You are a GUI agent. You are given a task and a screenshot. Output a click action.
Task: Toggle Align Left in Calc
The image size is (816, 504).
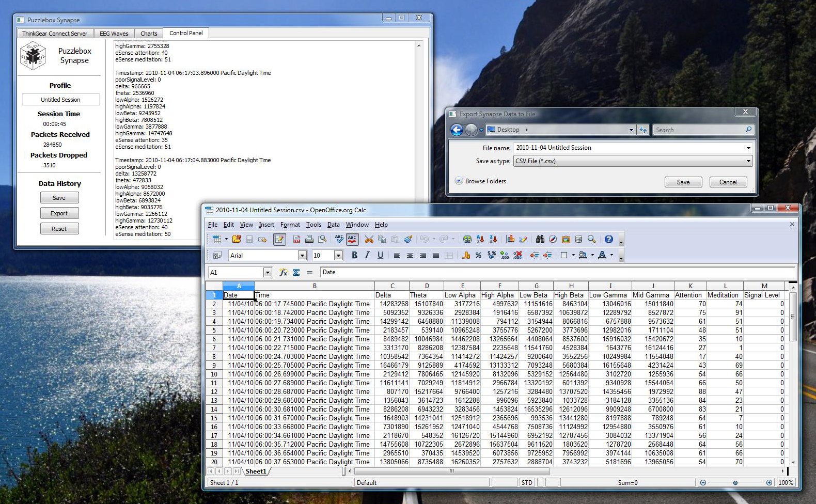pyautogui.click(x=397, y=255)
